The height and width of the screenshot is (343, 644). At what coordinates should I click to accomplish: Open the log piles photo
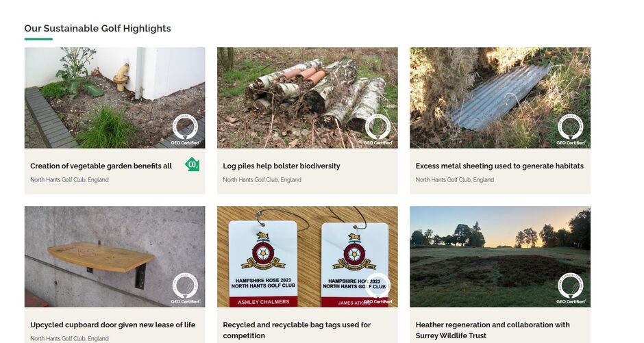coord(307,98)
